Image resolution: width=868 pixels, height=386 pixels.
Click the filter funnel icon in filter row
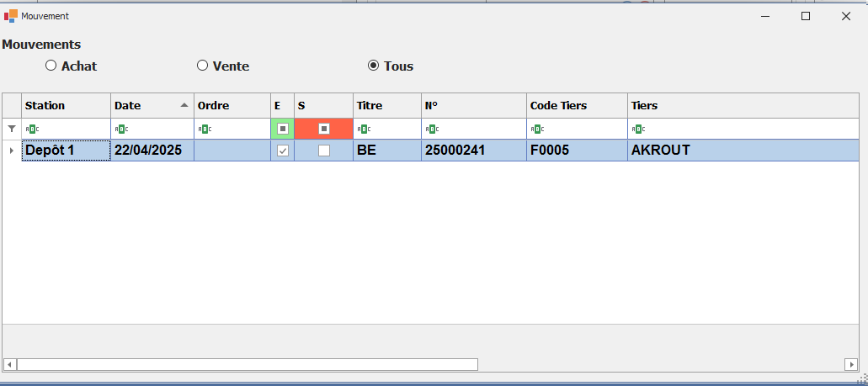11,129
